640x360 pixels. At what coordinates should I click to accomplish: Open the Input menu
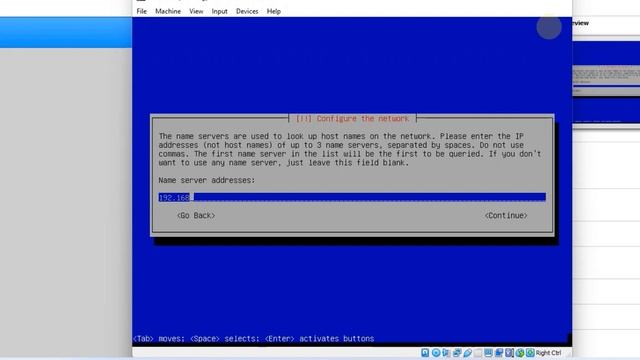pos(219,11)
